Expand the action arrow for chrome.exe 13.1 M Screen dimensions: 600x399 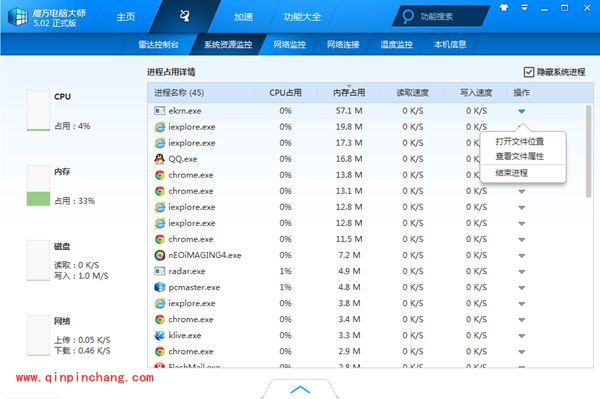pos(522,191)
